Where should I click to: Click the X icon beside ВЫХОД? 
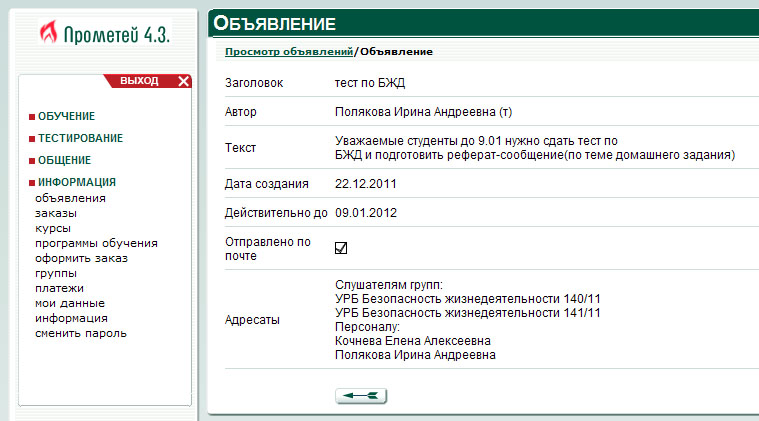183,81
